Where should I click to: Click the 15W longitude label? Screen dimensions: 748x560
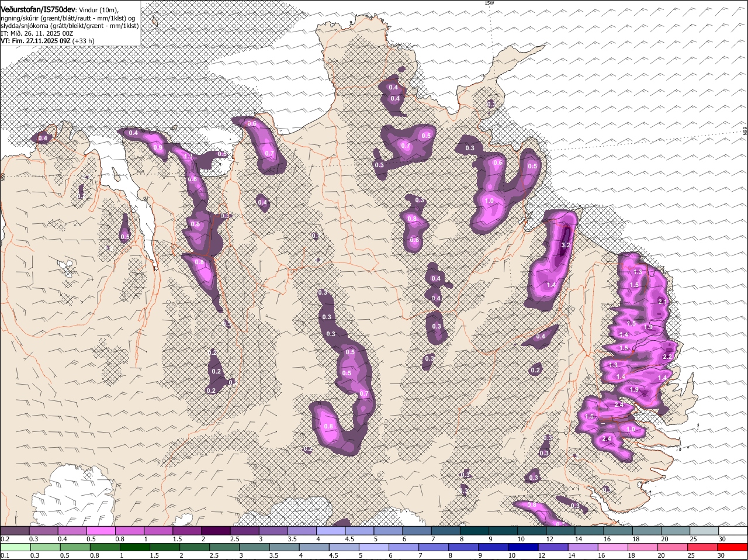489,3
